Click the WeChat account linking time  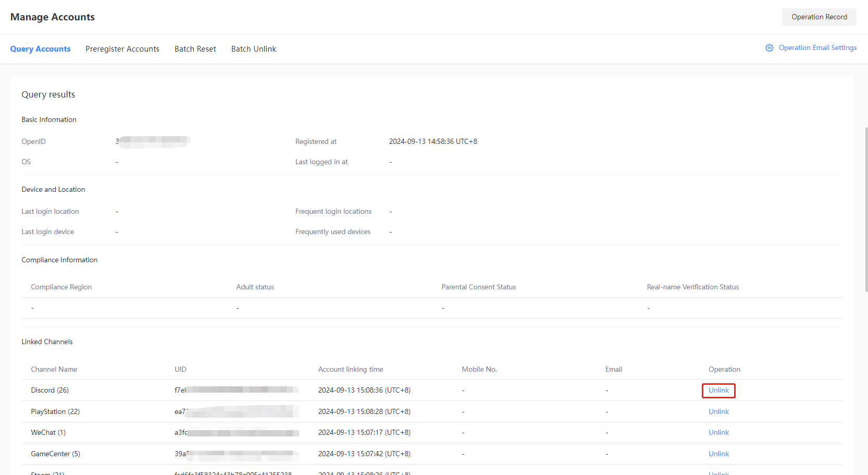click(364, 433)
